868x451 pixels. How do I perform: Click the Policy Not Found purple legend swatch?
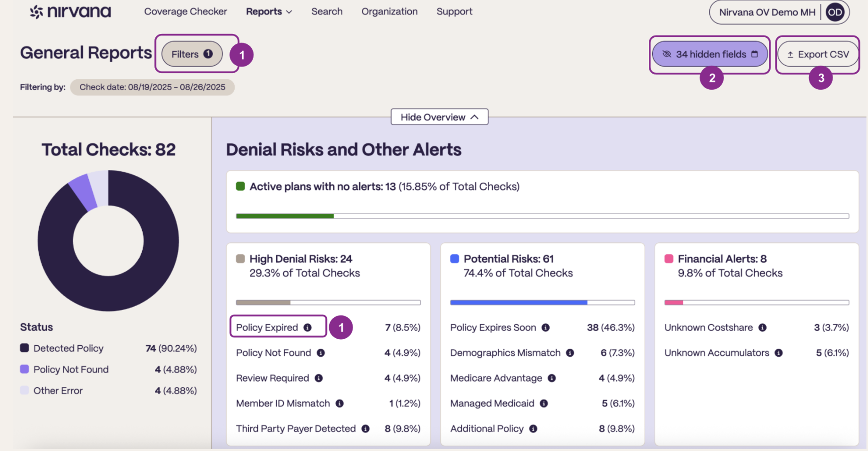click(25, 369)
